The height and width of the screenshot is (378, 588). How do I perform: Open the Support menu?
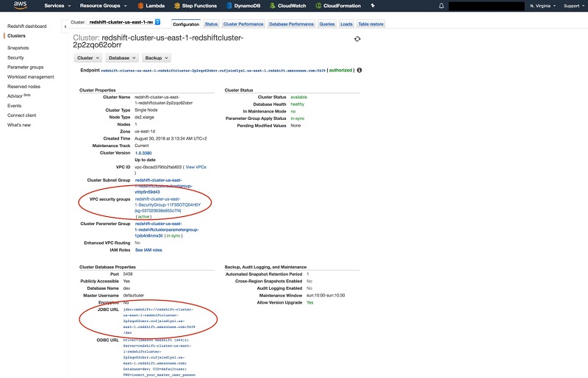coord(574,6)
